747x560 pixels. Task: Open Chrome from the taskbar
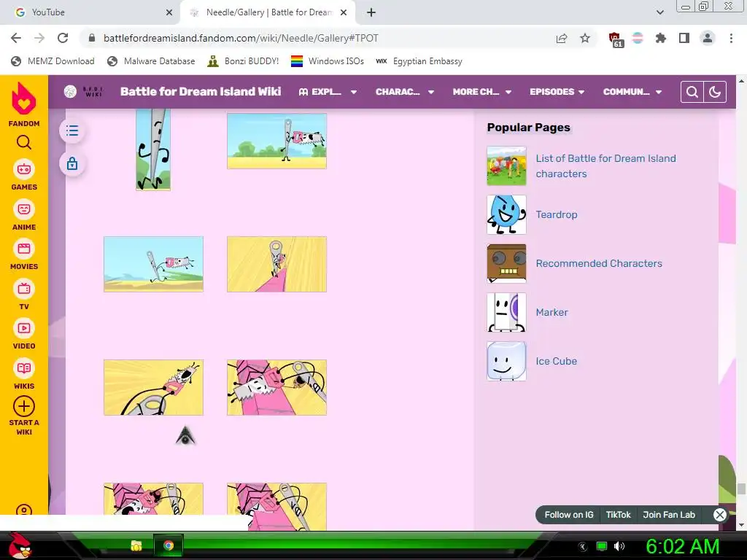pos(168,545)
